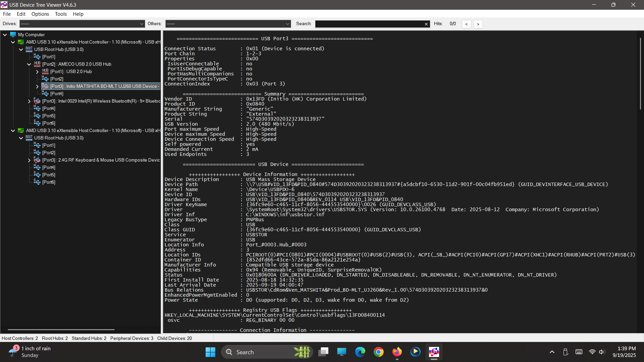Expand the Initio MATSHITA BD-MLT device node
The width and height of the screenshot is (644, 362).
37,86
